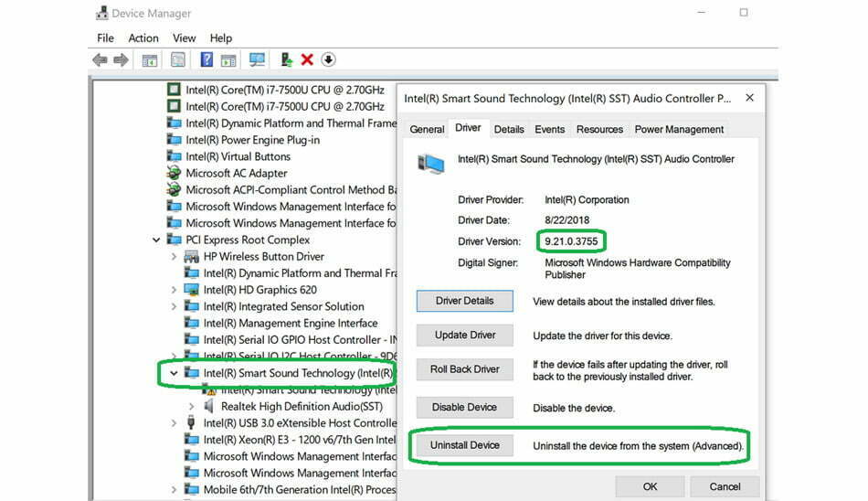
Task: Switch to the Events tab
Action: coord(550,129)
